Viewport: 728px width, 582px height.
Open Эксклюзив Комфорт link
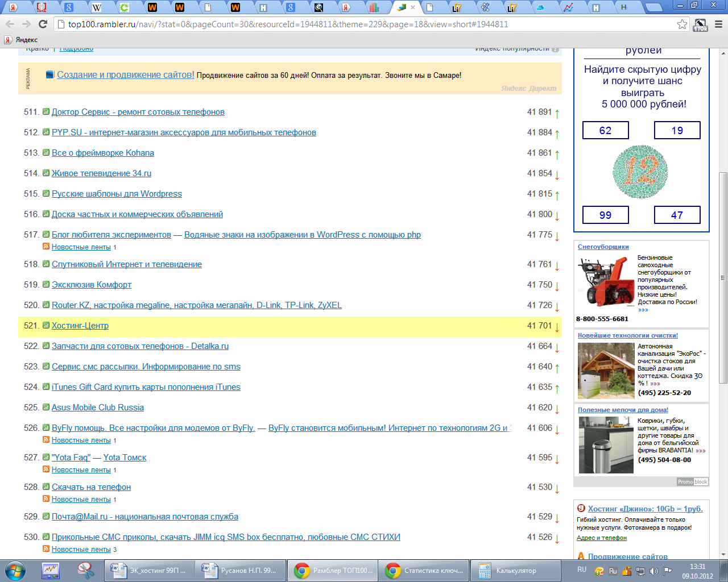coord(92,285)
